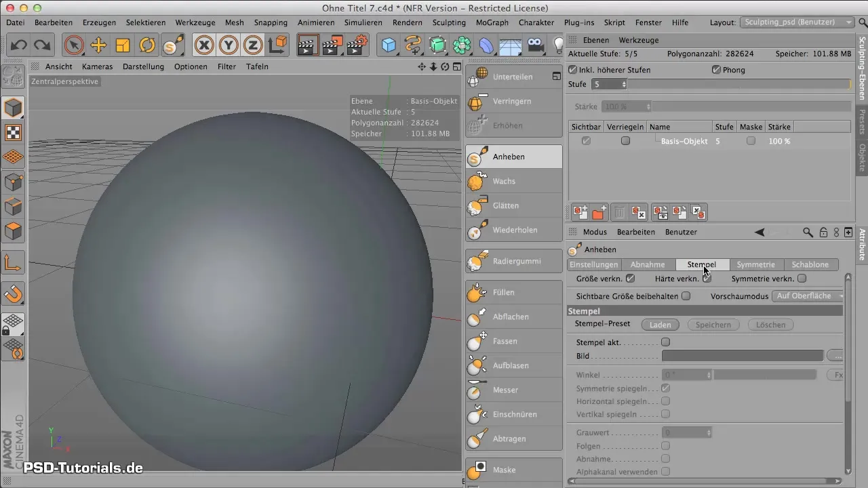Toggle the Phong checkbox

tap(716, 70)
